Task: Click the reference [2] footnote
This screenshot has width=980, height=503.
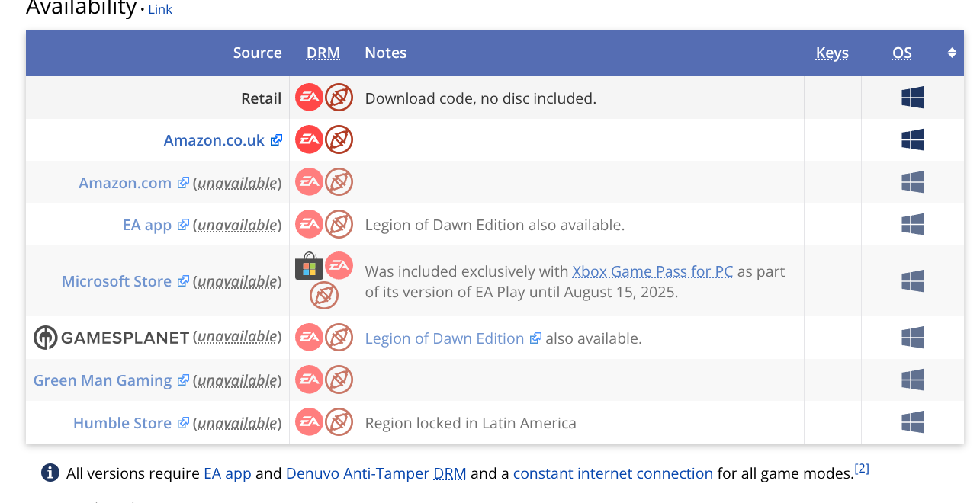Action: (862, 468)
